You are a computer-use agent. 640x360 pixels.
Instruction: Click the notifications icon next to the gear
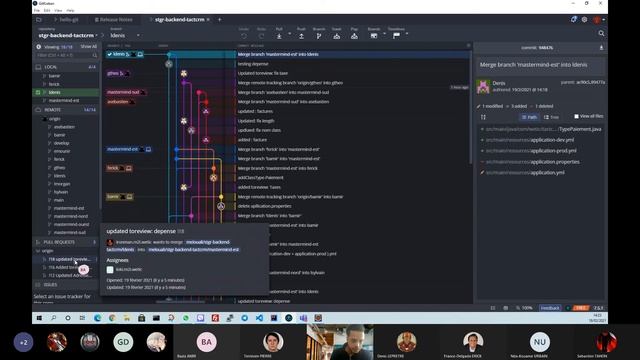click(574, 19)
